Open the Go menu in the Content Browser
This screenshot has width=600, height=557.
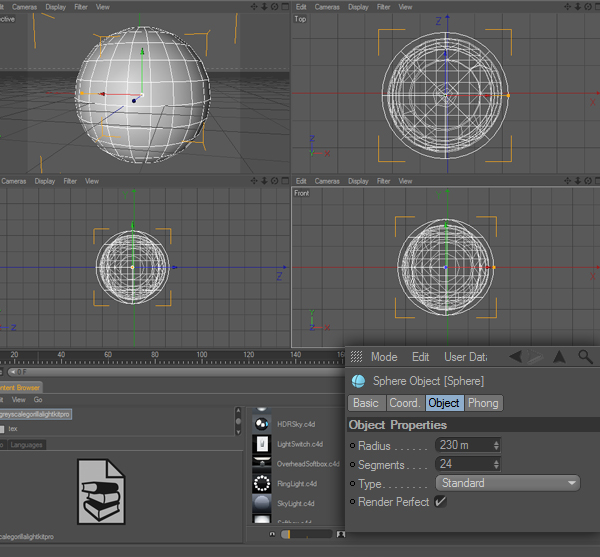38,400
